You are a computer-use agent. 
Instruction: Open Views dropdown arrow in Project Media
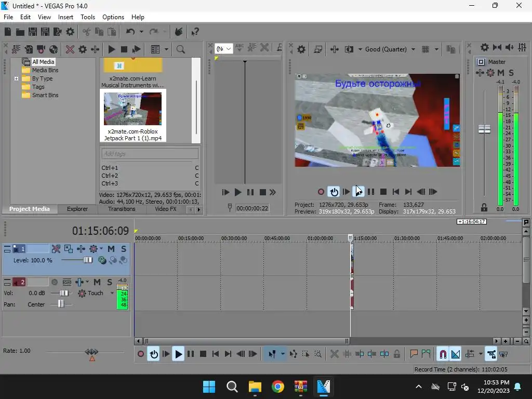tap(166, 49)
